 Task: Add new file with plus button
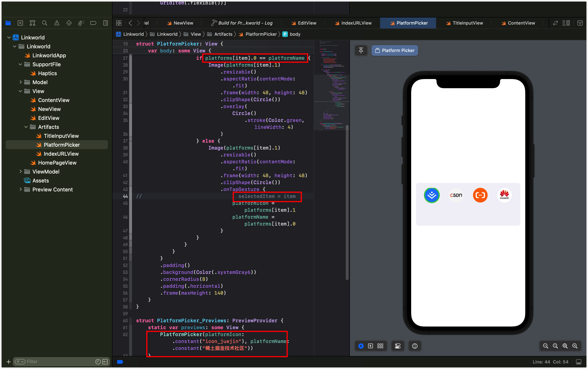9,361
